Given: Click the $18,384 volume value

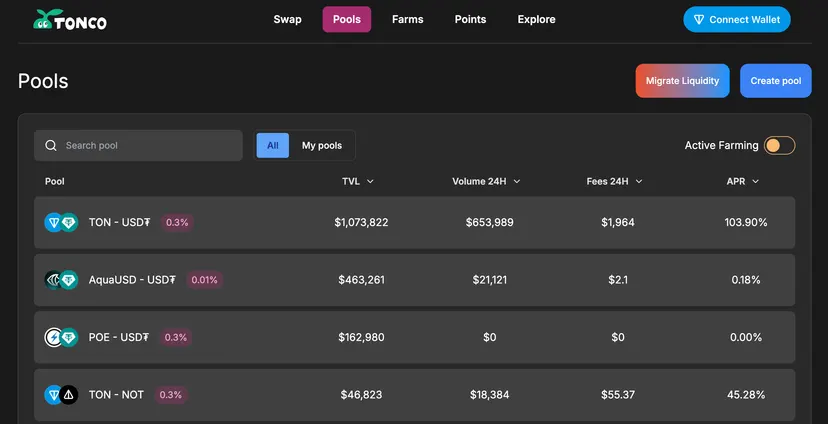Looking at the screenshot, I should pos(490,395).
